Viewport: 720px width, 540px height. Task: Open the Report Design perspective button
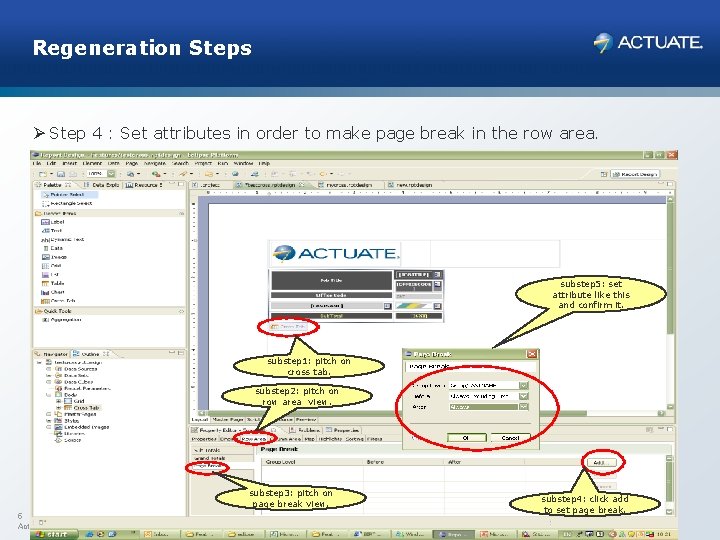coord(636,174)
